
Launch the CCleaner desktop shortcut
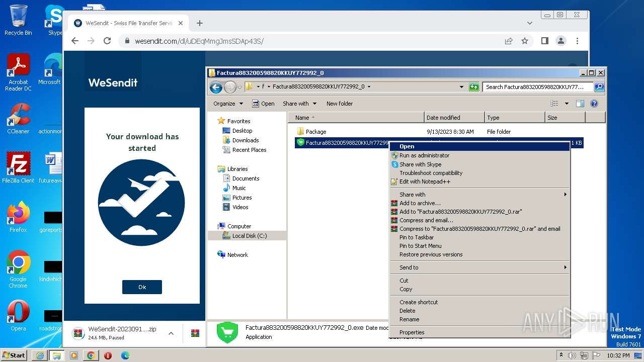pyautogui.click(x=18, y=119)
